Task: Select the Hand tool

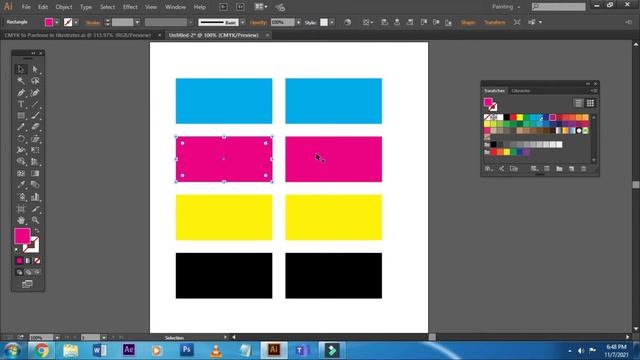Action: (21, 220)
